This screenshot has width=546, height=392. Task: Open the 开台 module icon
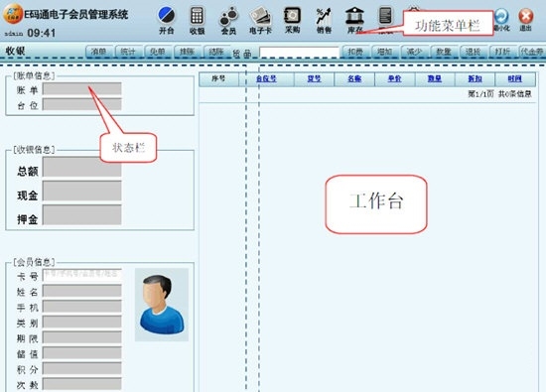(167, 15)
